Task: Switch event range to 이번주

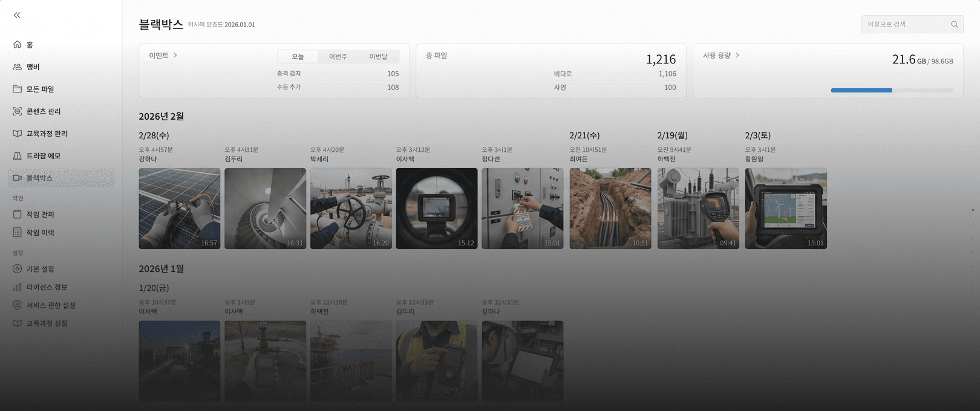Action: coord(338,56)
